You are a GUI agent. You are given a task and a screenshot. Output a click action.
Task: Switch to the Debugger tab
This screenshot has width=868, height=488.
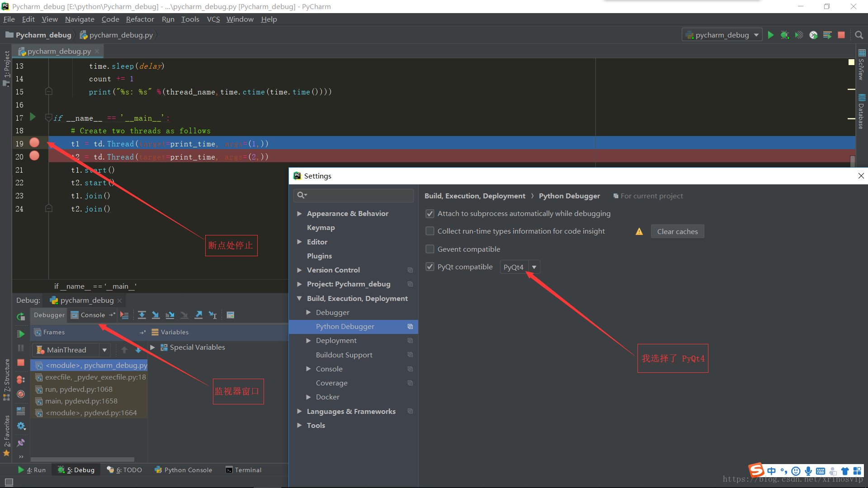coord(49,315)
